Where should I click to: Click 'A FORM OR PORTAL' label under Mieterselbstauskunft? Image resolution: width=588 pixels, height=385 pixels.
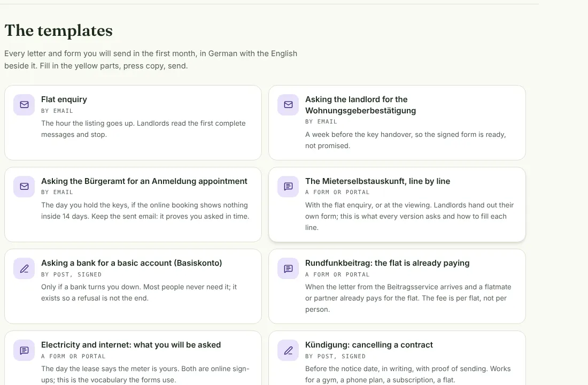(337, 192)
